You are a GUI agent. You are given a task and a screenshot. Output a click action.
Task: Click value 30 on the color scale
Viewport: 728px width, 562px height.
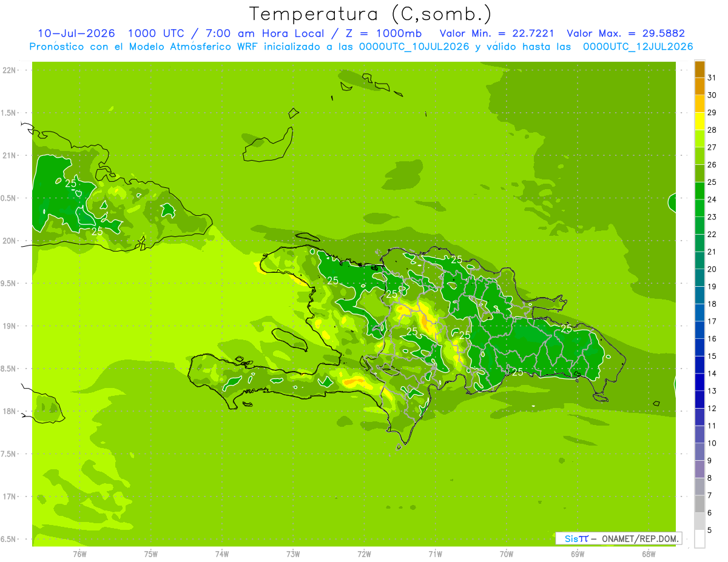[x=712, y=95]
